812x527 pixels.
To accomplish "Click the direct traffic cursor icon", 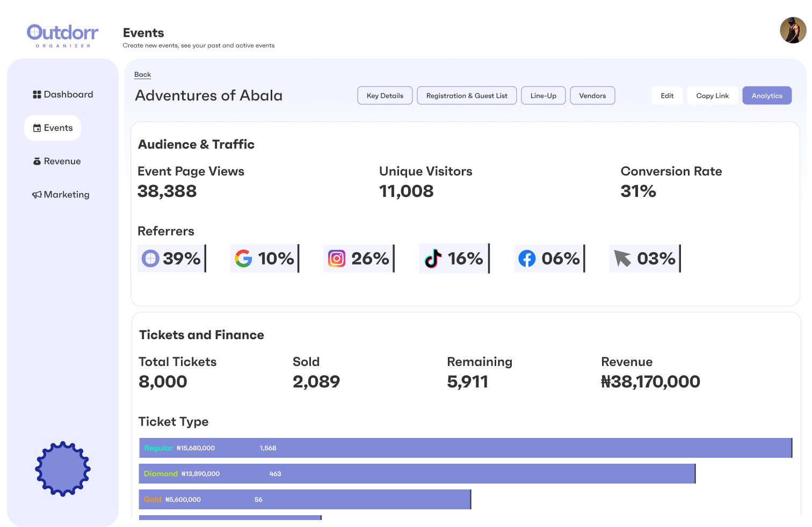I will [621, 258].
